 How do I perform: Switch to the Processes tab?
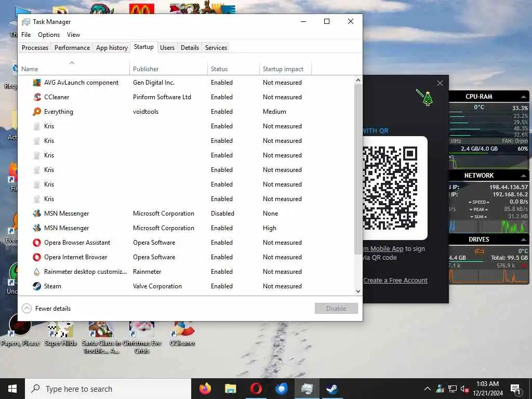(35, 47)
